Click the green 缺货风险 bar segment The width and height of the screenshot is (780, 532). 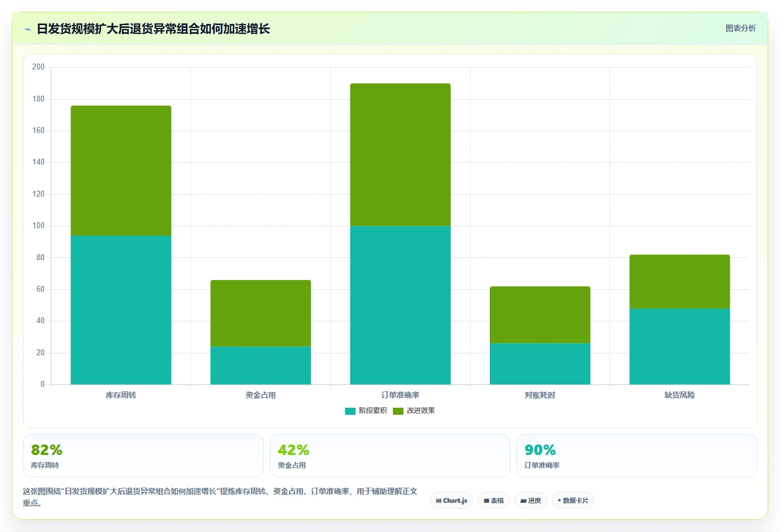tap(680, 282)
